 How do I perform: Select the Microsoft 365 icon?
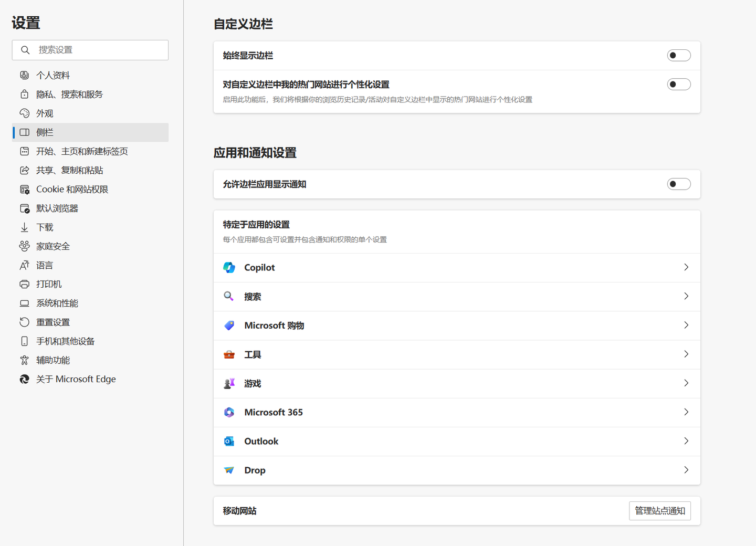(x=229, y=412)
